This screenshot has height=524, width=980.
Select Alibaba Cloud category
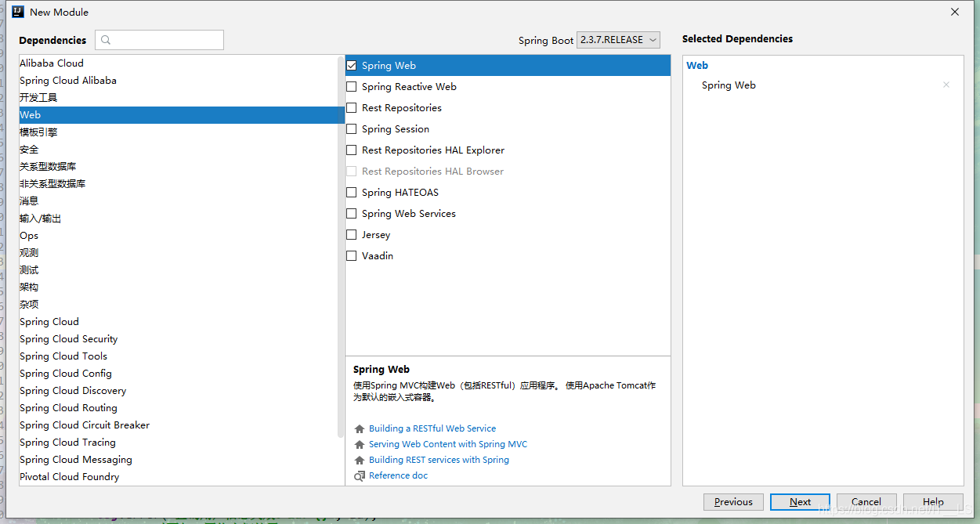(x=179, y=63)
